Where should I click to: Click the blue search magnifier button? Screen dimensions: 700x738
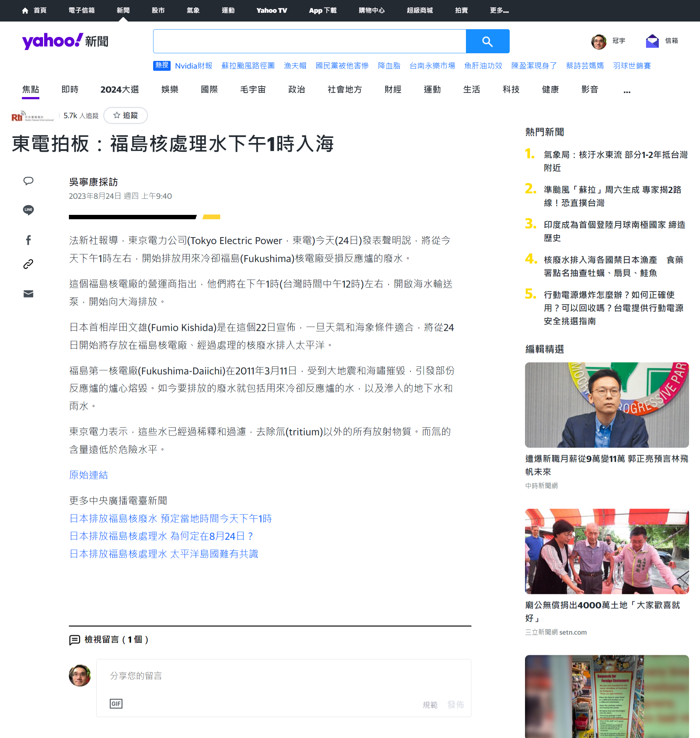click(487, 42)
